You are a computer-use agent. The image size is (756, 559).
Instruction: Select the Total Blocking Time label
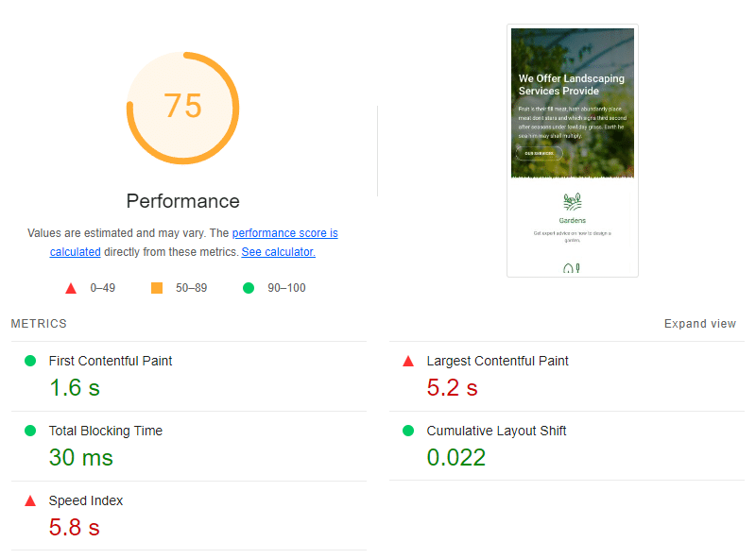click(x=106, y=431)
